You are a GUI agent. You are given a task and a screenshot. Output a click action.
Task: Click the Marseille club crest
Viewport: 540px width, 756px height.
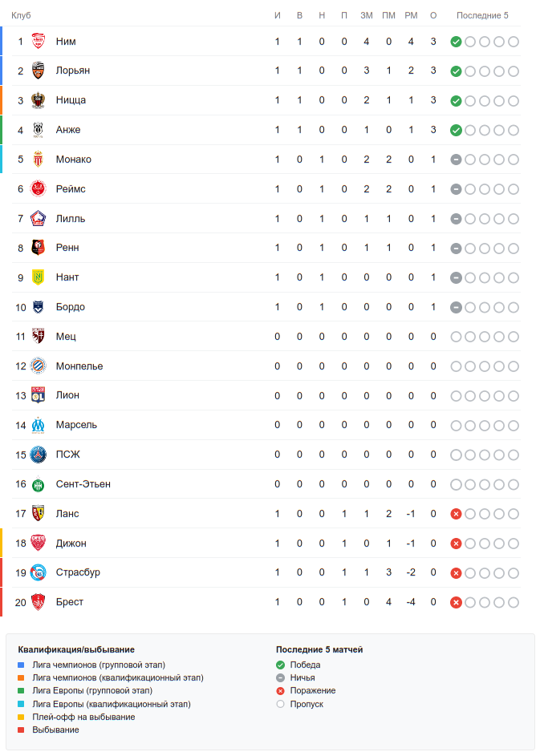tap(38, 425)
